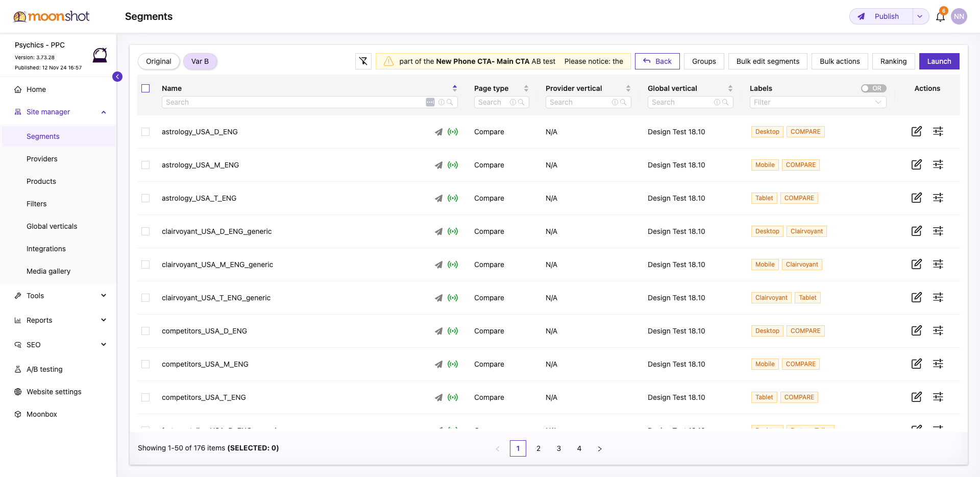Open Website settings

tap(54, 392)
